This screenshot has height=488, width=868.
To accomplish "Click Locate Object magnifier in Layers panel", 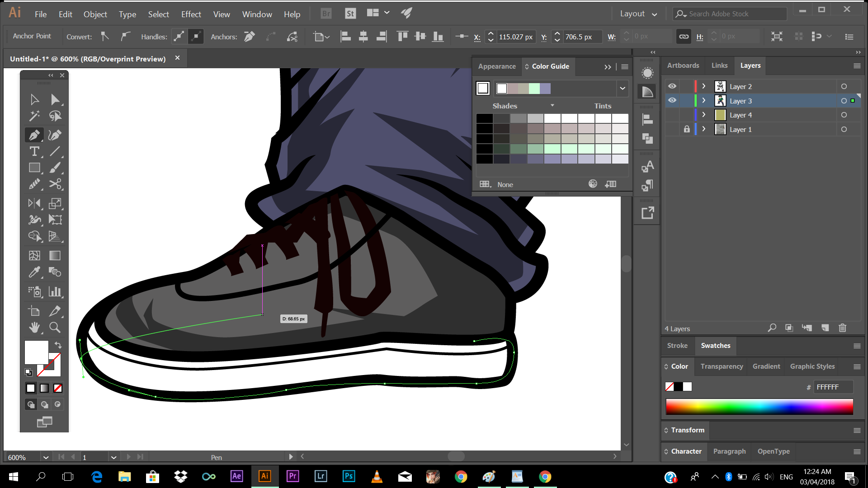I will pyautogui.click(x=772, y=328).
